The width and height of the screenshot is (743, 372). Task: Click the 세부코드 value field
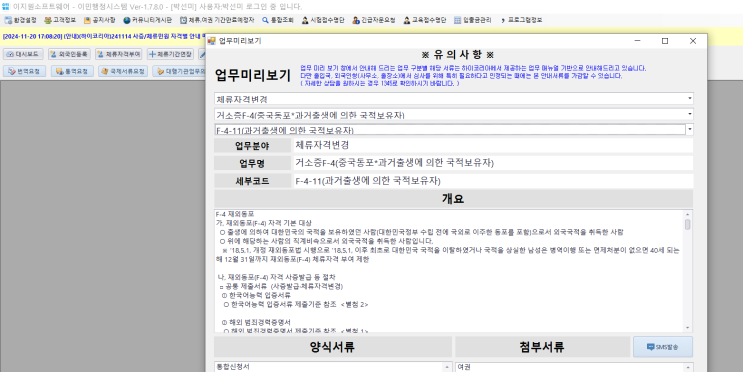click(x=493, y=181)
